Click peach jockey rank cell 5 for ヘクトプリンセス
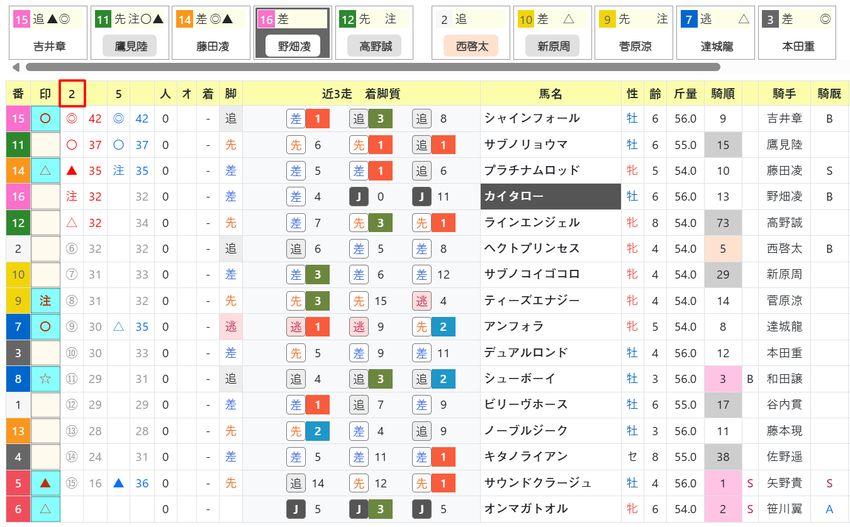Viewport: 850px width, 527px height. coord(723,249)
